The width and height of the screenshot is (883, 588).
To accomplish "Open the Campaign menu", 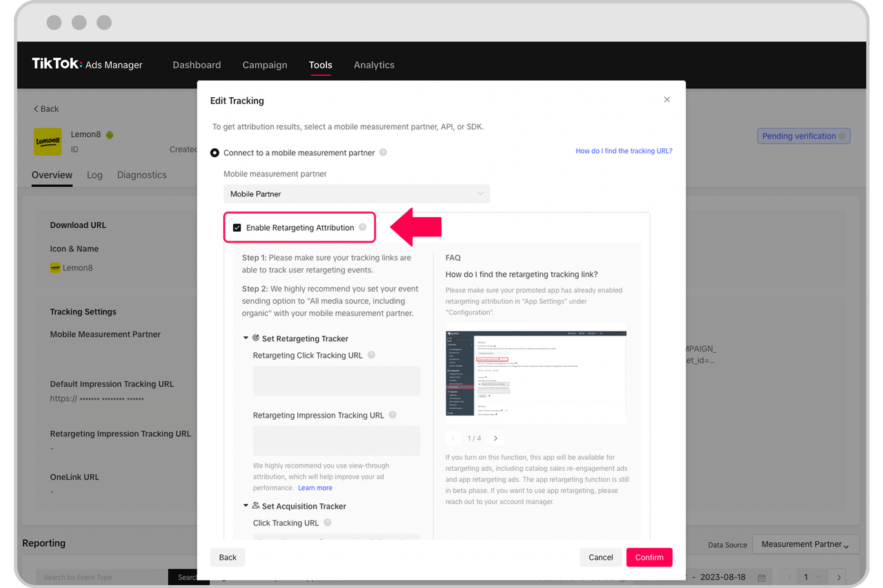I will 265,65.
